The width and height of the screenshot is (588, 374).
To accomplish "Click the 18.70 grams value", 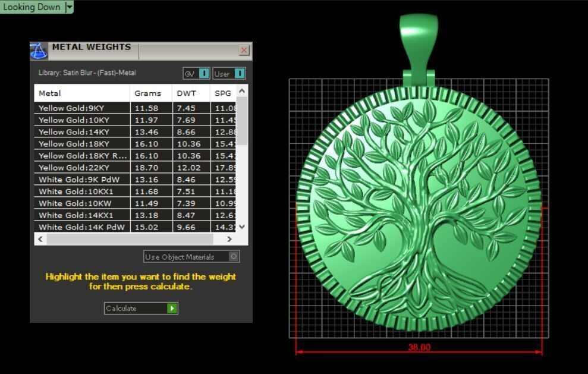I will [146, 168].
